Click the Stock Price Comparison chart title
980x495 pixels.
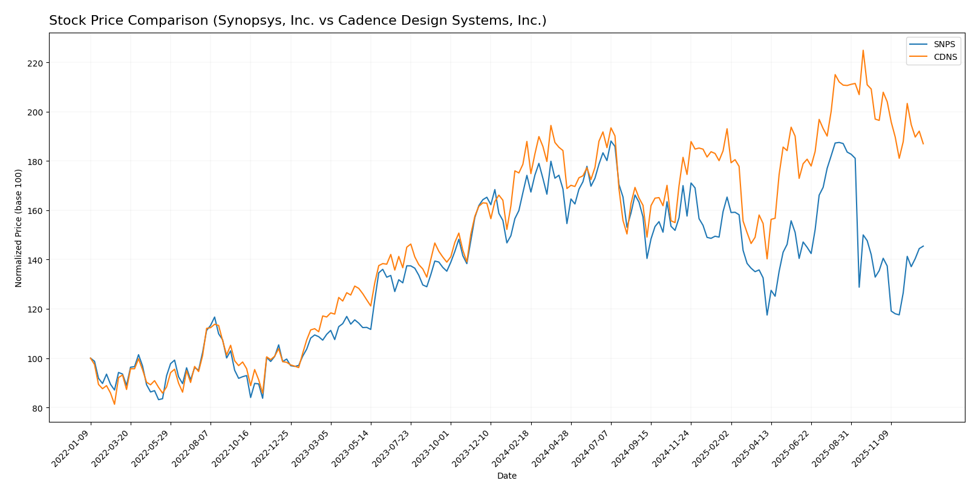(x=298, y=21)
